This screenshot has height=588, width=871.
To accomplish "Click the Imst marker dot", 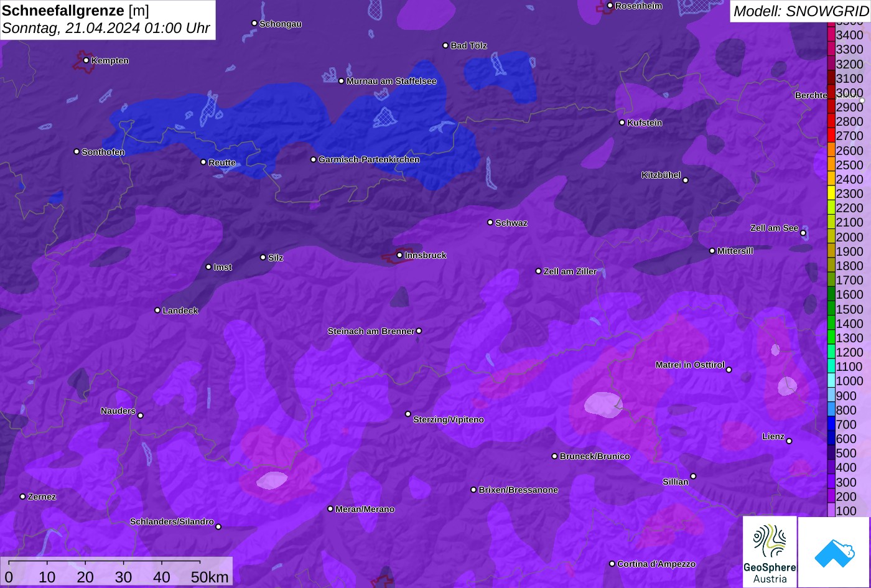I will click(208, 267).
